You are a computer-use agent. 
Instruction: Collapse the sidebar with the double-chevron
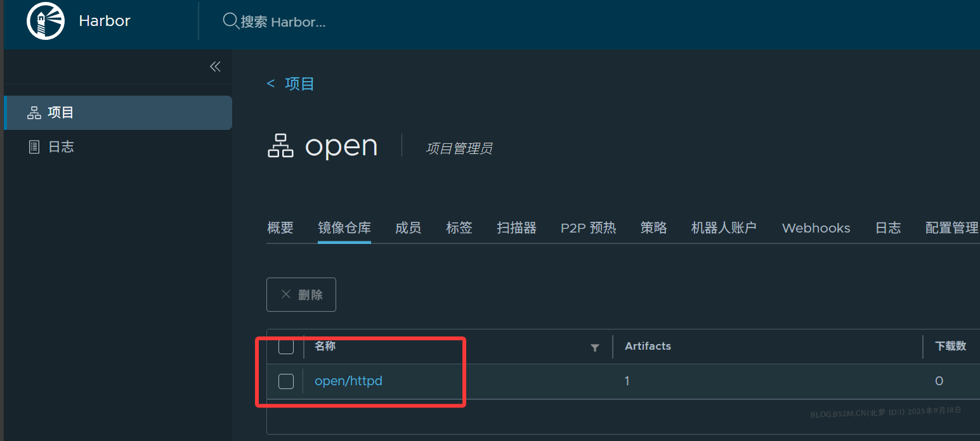coord(215,66)
